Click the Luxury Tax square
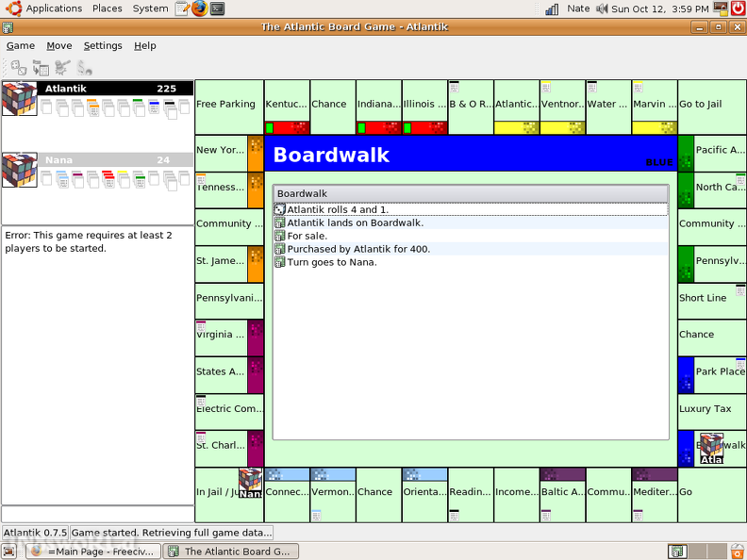Screen dimensions: 747x560 (712, 412)
